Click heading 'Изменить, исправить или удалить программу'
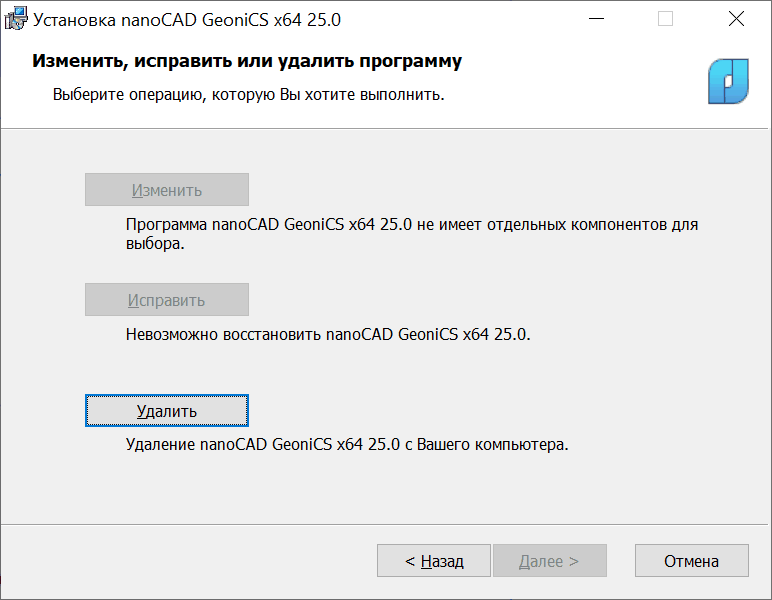 [247, 61]
